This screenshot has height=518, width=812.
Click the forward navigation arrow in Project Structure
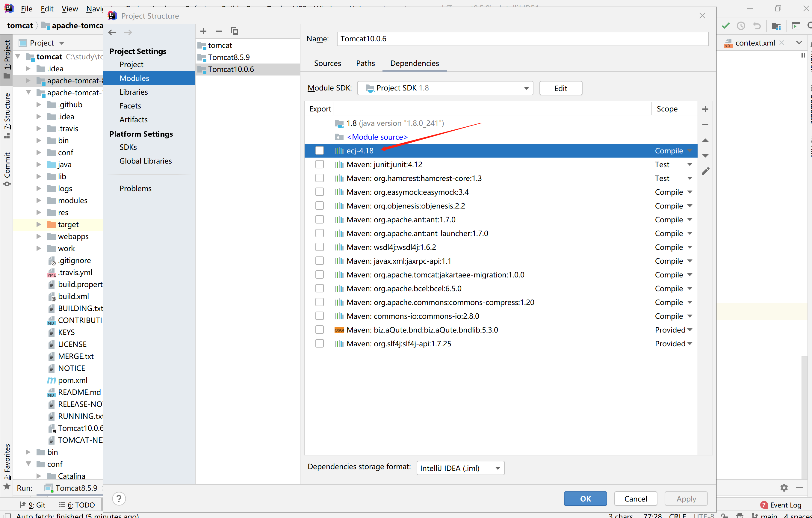point(128,32)
